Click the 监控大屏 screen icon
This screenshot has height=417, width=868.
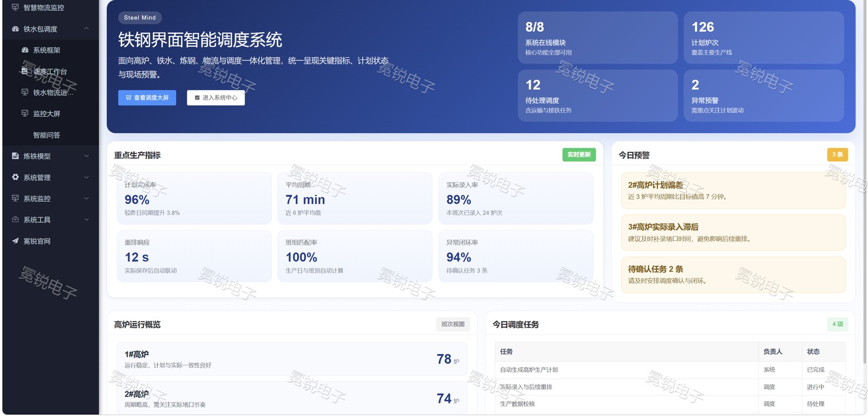25,113
